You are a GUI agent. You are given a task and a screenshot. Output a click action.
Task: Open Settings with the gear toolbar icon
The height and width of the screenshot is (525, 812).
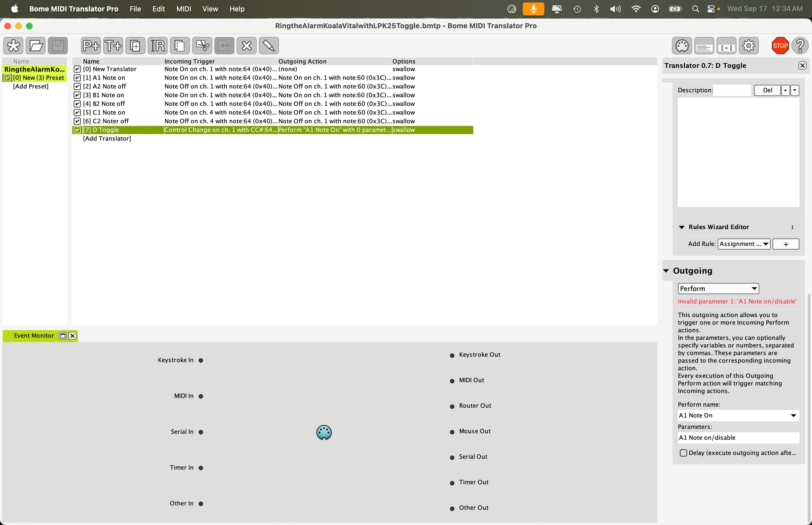tap(749, 46)
